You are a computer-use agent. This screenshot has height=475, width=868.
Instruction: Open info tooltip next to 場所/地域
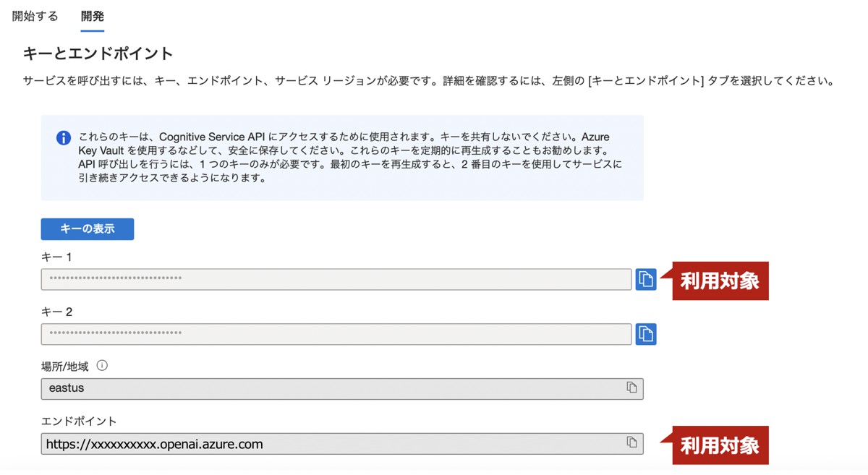pos(102,366)
